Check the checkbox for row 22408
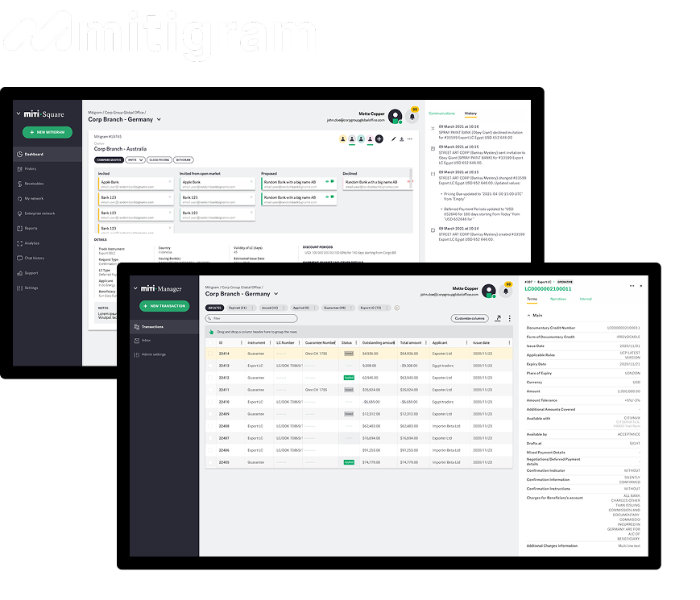The width and height of the screenshot is (700, 600). click(x=210, y=426)
